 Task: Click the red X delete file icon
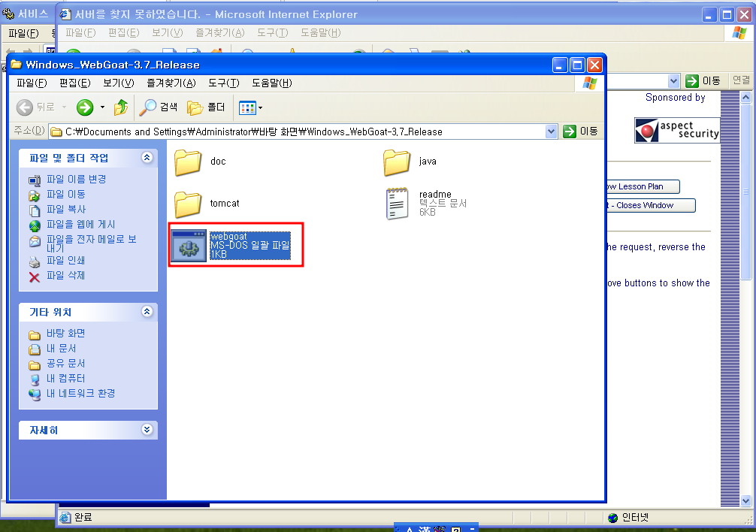click(35, 277)
